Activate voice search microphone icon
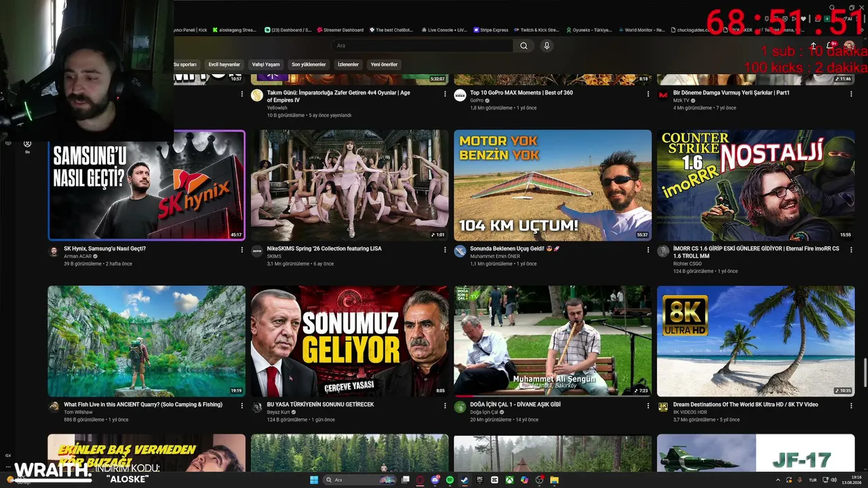Image resolution: width=868 pixels, height=488 pixels. (547, 45)
